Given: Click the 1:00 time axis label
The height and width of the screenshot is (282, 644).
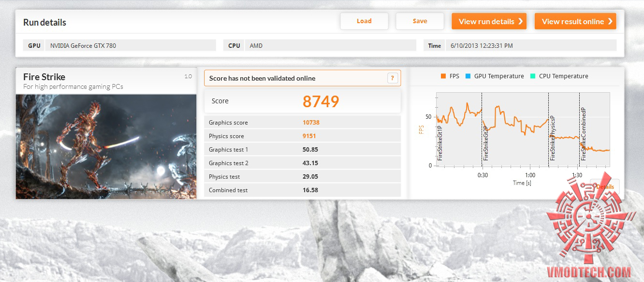Looking at the screenshot, I should (530, 175).
